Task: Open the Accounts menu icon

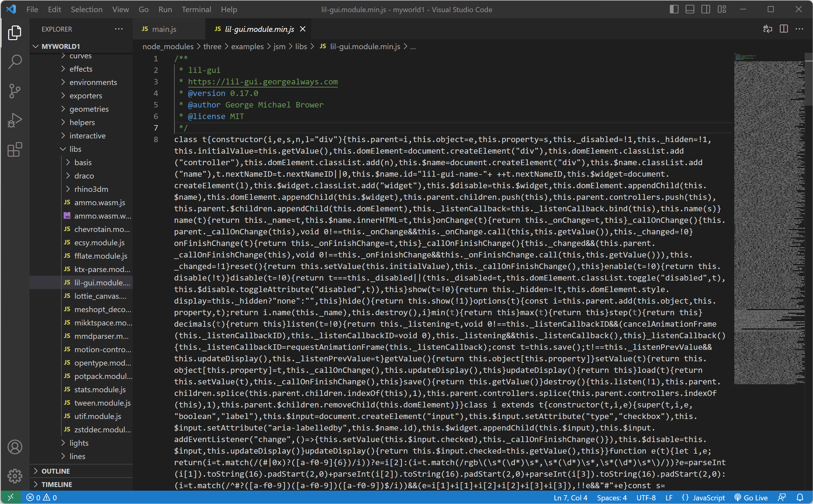Action: point(15,447)
